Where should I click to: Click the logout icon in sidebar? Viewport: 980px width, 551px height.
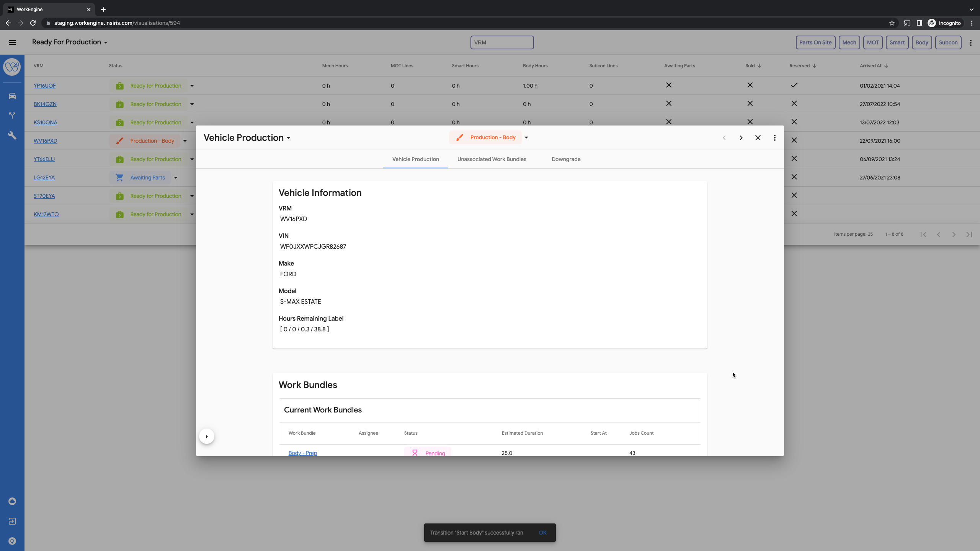click(12, 521)
